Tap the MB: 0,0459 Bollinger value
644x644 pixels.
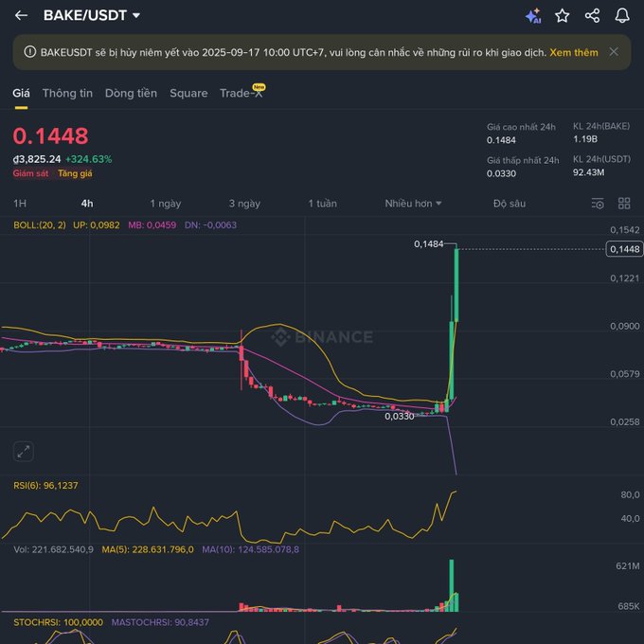[152, 225]
